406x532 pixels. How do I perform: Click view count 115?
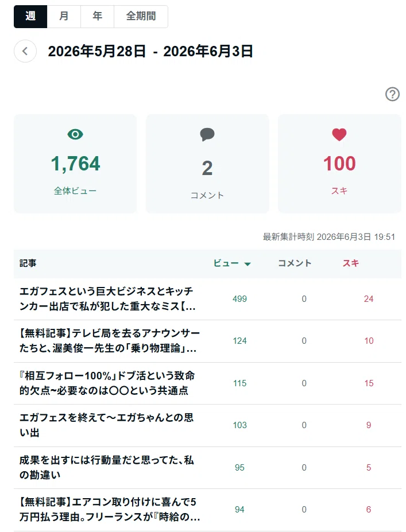(x=239, y=383)
